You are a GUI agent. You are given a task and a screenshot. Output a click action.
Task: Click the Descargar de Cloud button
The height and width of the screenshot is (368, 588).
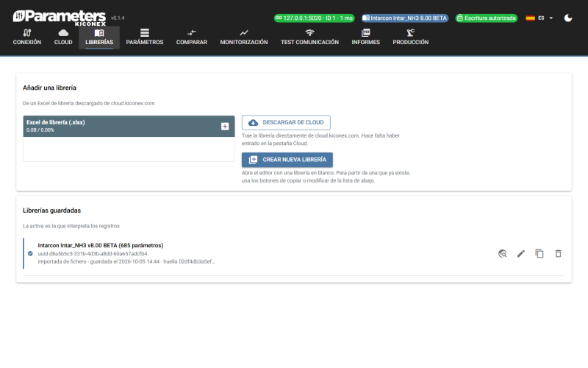tap(286, 122)
